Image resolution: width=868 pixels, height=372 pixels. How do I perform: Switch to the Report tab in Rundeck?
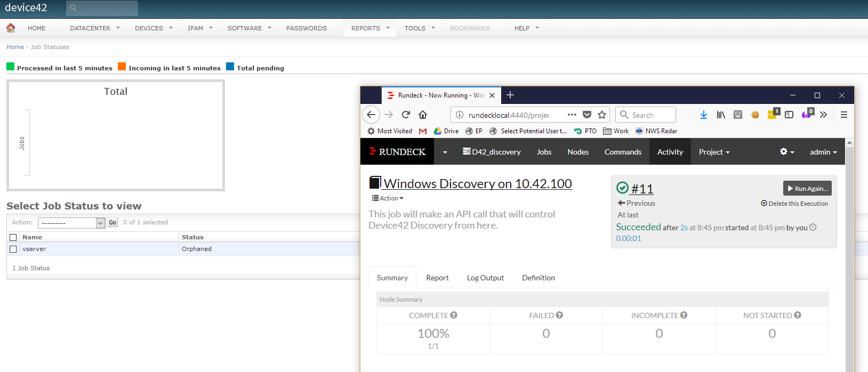point(437,278)
